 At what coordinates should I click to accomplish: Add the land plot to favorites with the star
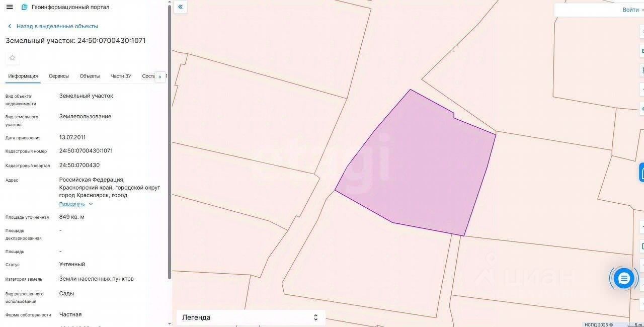tap(13, 58)
